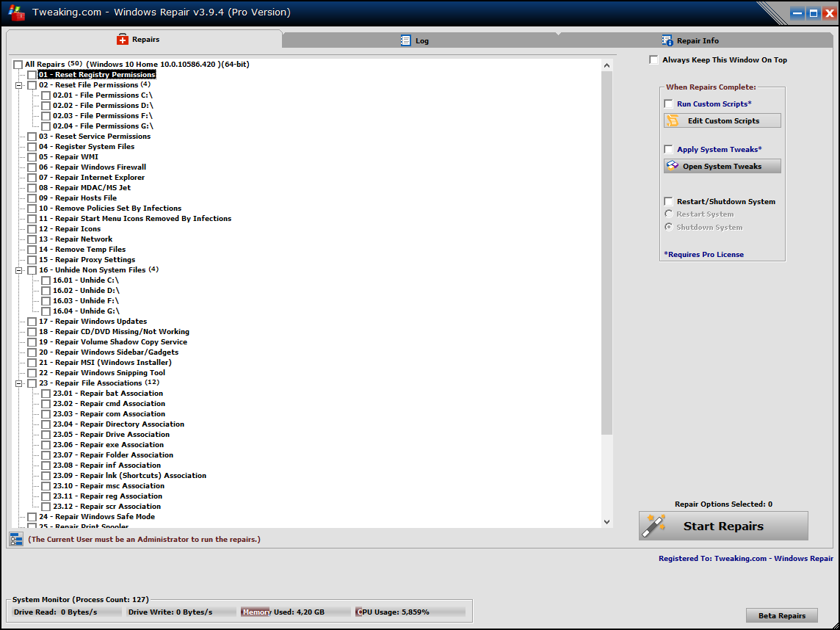This screenshot has width=840, height=630.
Task: Click the icon on Open System Tweaks button
Action: [673, 165]
